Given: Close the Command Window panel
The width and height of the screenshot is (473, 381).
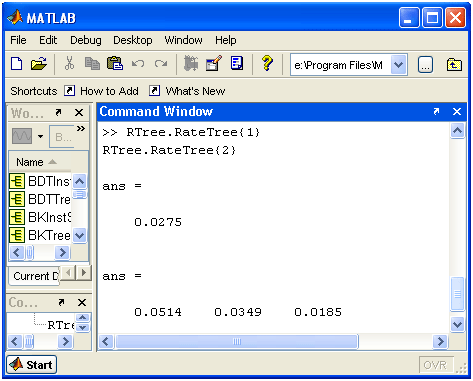Looking at the screenshot, I should point(457,111).
